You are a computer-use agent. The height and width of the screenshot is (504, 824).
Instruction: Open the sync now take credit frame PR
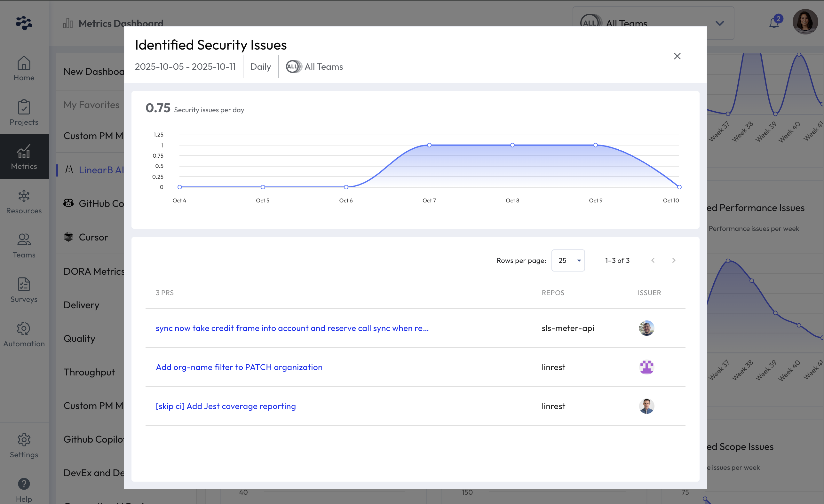292,328
